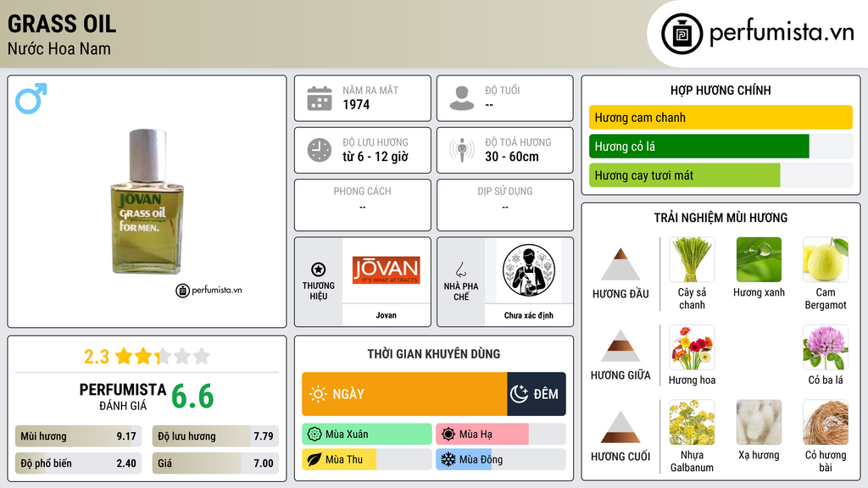This screenshot has height=488, width=868.
Task: Click the perfumista.vn perfume bottle logo icon
Action: [682, 34]
